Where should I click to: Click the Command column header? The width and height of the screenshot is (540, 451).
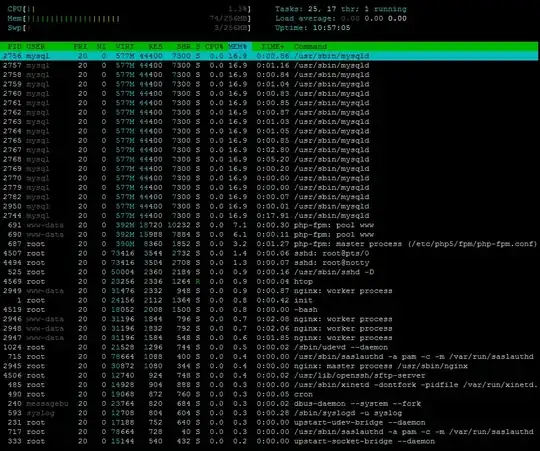[310, 46]
